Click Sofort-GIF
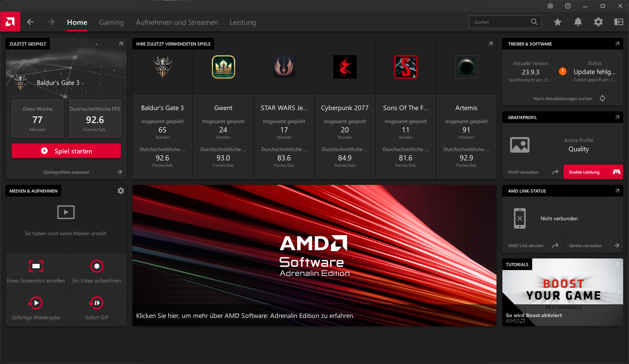The height and width of the screenshot is (364, 629). point(96,308)
